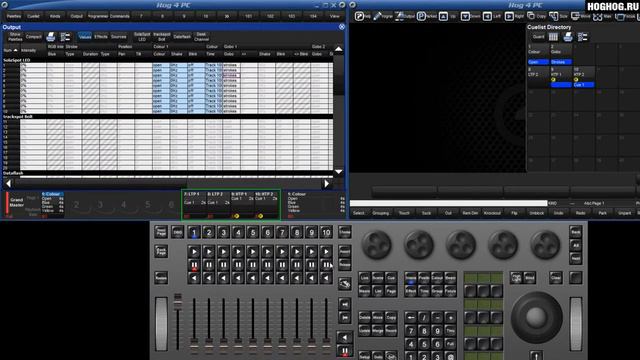The height and width of the screenshot is (360, 640).
Task: Open Output from the right toolbar
Action: (x=400, y=16)
